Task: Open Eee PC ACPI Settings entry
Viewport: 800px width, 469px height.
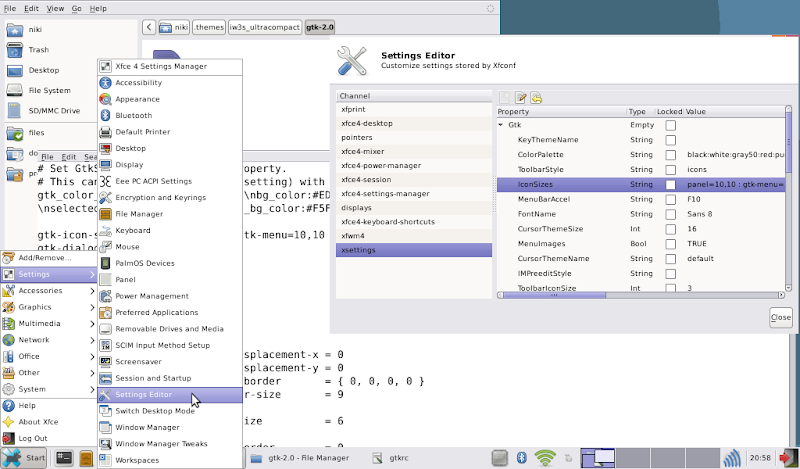Action: click(170, 181)
